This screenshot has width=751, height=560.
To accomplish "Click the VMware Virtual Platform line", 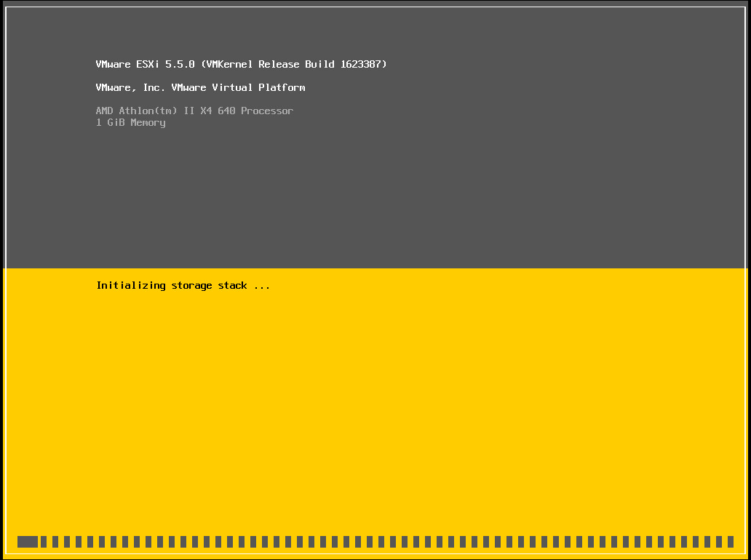I will 200,87.
